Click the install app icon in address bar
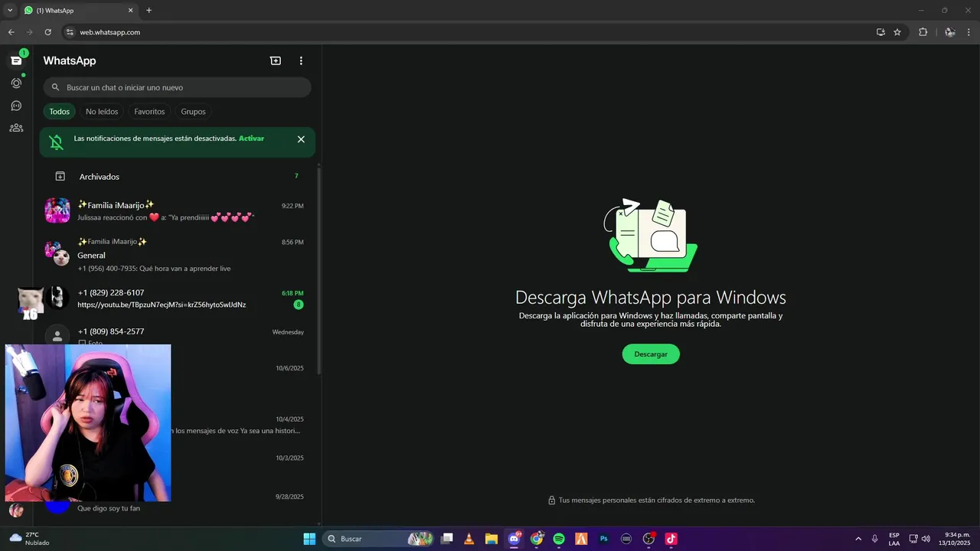The height and width of the screenshot is (551, 980). 880,32
